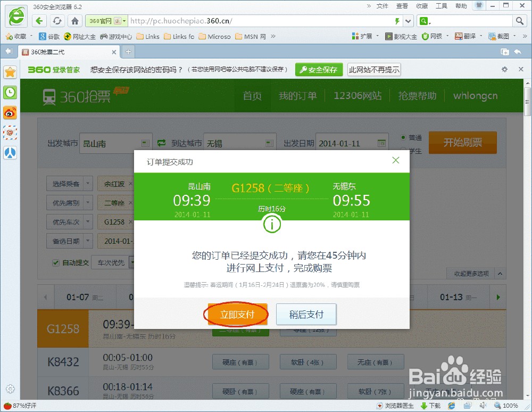The width and height of the screenshot is (532, 412).
Task: Open the 截图 screenshot toolbar item
Action: 499,36
